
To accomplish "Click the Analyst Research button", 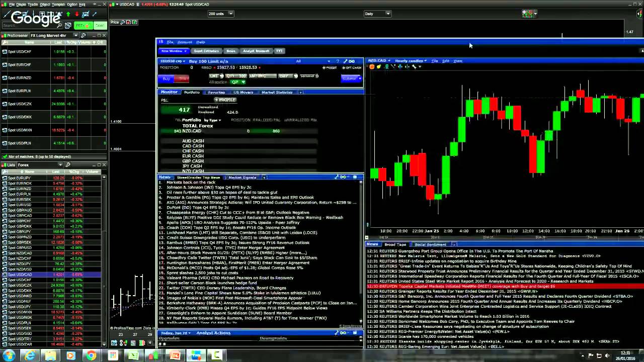I will (x=256, y=51).
